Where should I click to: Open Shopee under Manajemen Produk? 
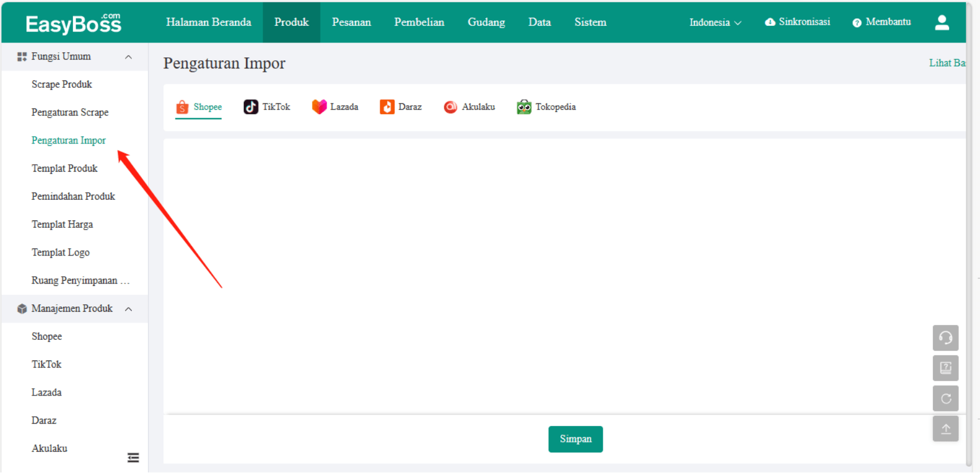coord(46,337)
